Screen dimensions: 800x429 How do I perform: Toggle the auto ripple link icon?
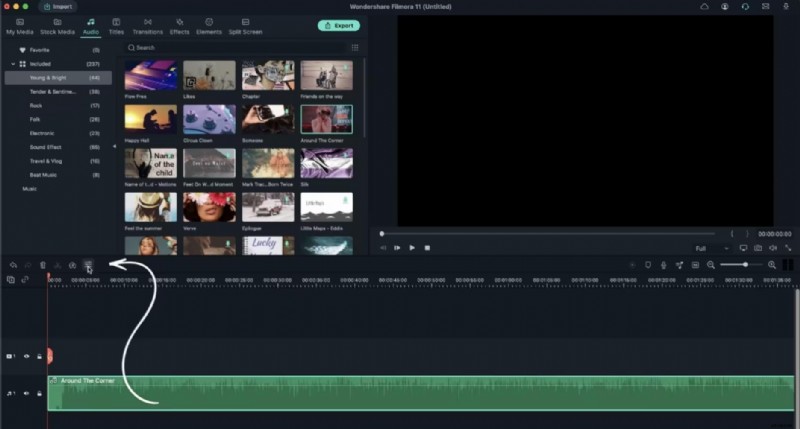24,280
